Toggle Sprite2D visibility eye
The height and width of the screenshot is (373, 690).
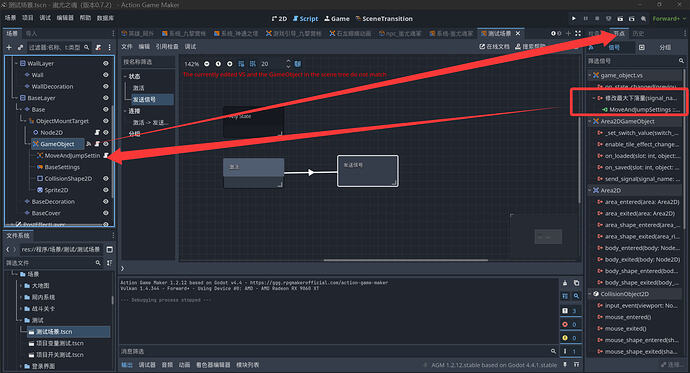pyautogui.click(x=106, y=190)
